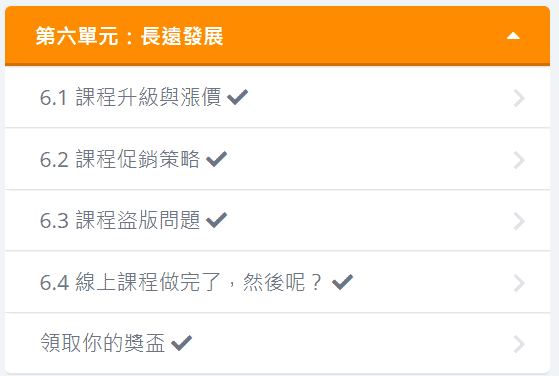Click the 第六單元:長遠發展 header title
559x376 pixels.
(x=129, y=36)
